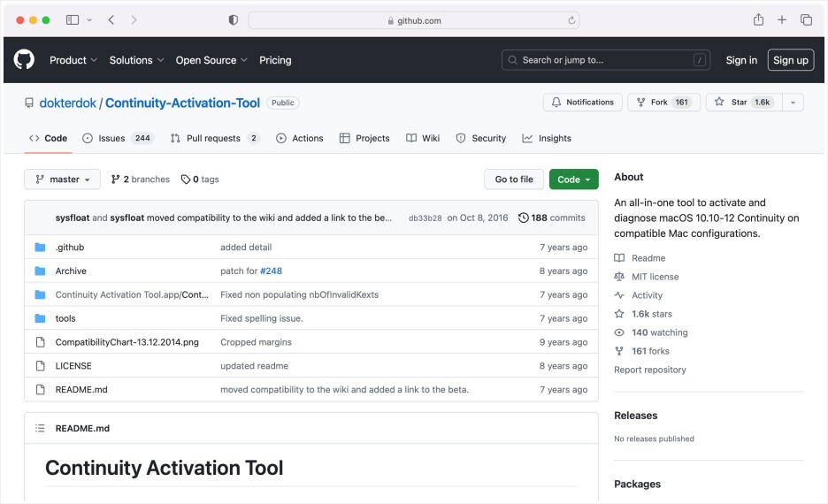Click Report repository
The image size is (828, 504).
pos(650,370)
